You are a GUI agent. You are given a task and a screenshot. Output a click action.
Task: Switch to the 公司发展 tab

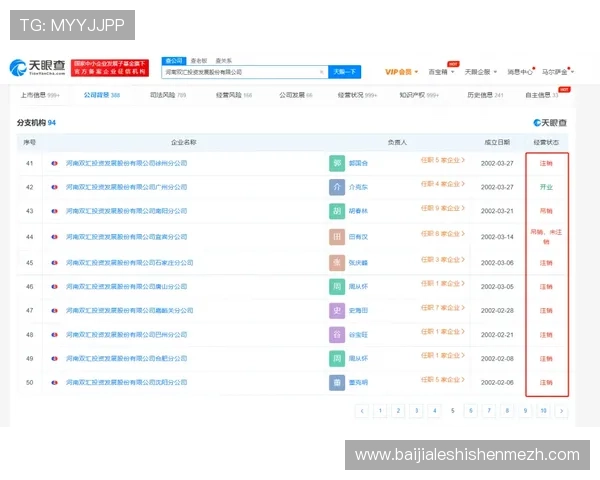296,95
